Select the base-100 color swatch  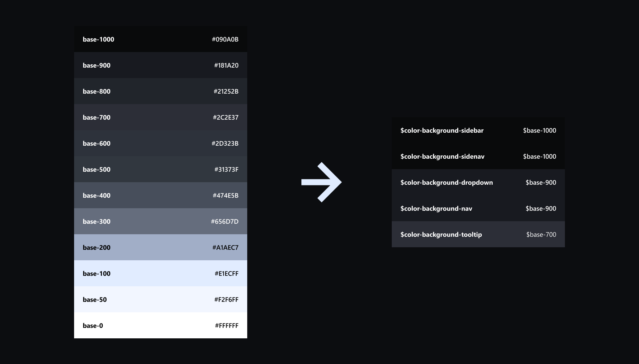[x=160, y=273]
